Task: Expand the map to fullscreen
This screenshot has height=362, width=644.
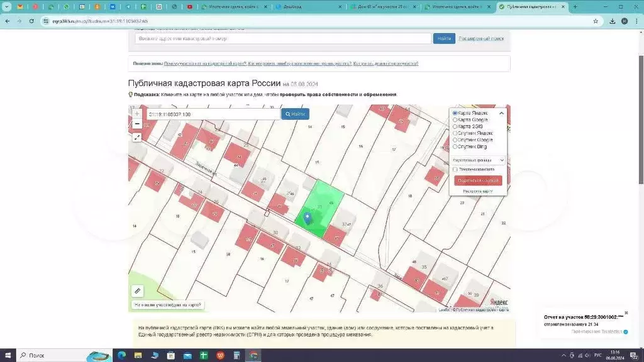Action: point(137,138)
